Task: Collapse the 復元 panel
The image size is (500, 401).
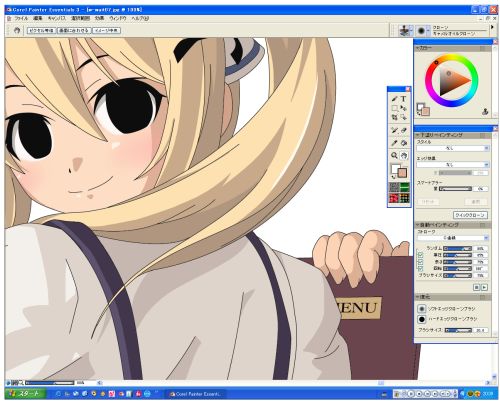Action: (417, 297)
